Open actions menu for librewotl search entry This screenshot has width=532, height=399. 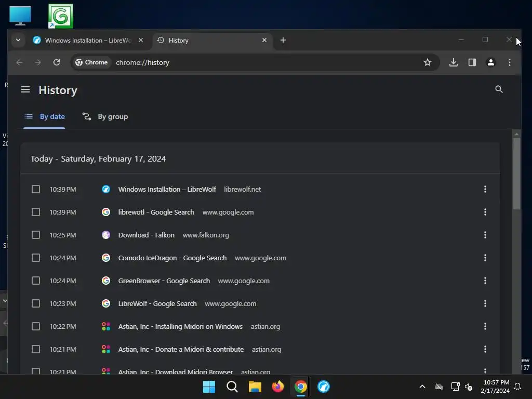point(485,212)
